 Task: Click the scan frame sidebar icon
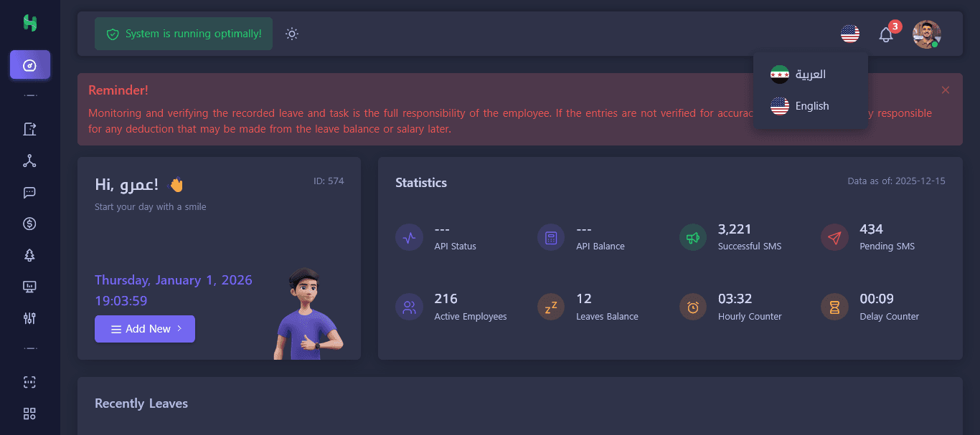29,382
